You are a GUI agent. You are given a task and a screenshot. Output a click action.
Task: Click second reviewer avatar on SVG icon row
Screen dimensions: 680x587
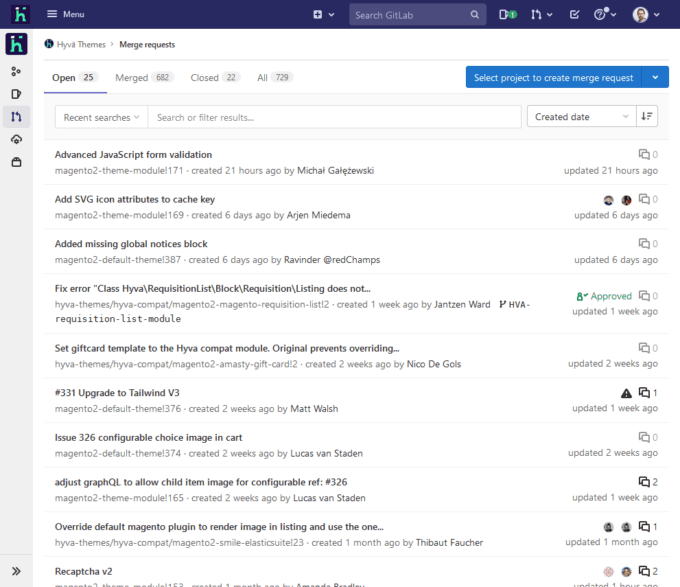click(626, 200)
